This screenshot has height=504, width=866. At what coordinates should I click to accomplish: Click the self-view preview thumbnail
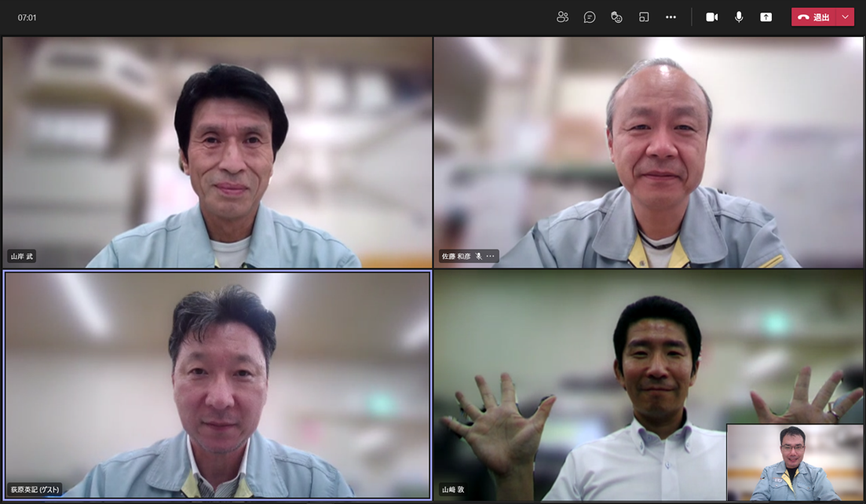(x=795, y=462)
